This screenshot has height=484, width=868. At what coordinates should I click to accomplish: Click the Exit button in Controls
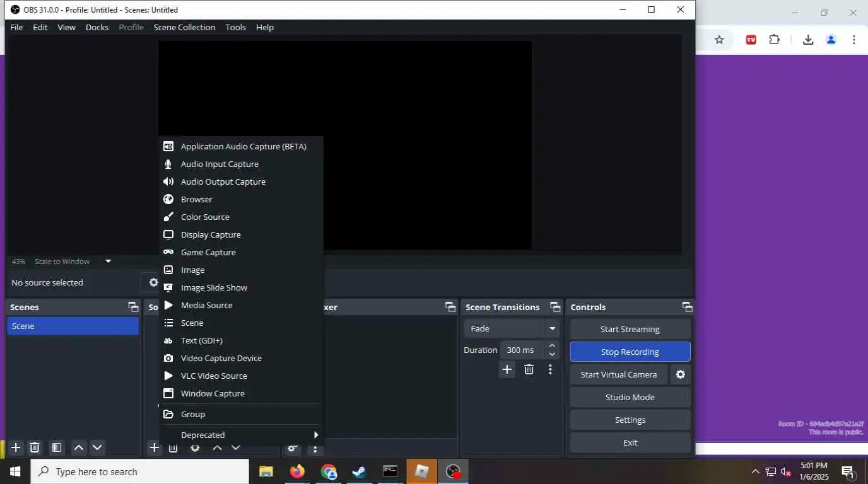tap(630, 442)
